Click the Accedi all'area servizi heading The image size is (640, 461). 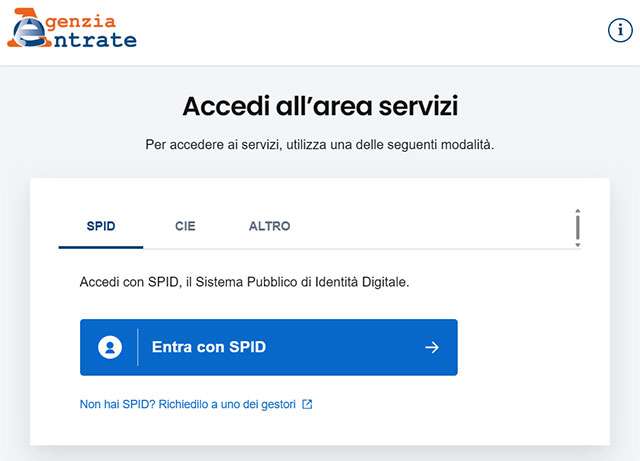[320, 106]
